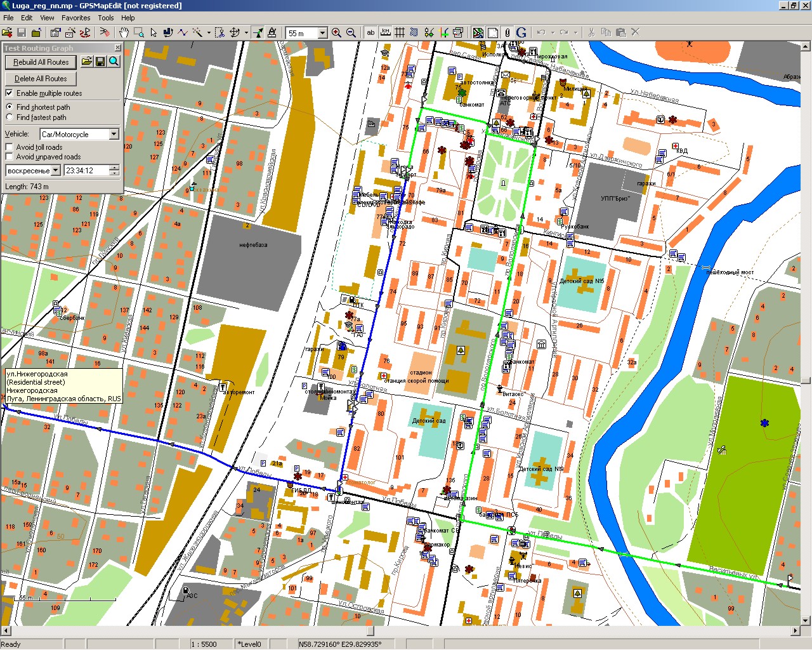Click the Rebuild All Routes button
812x650 pixels.
[41, 62]
